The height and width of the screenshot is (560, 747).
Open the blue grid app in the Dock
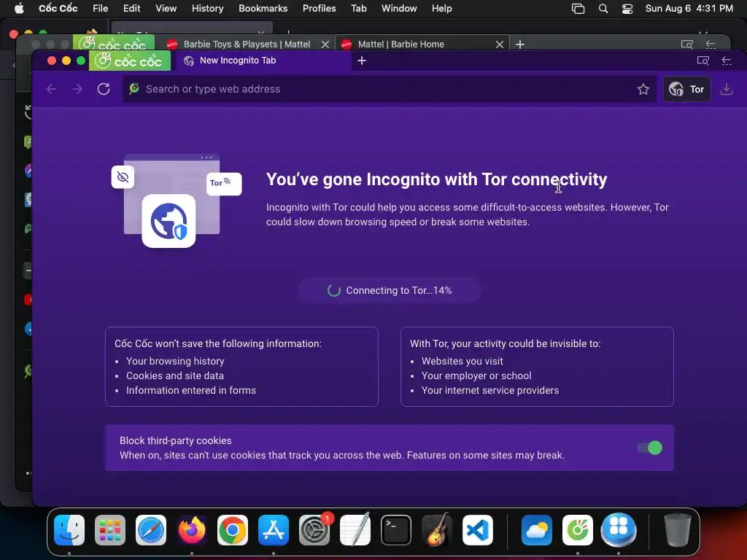pos(619,529)
